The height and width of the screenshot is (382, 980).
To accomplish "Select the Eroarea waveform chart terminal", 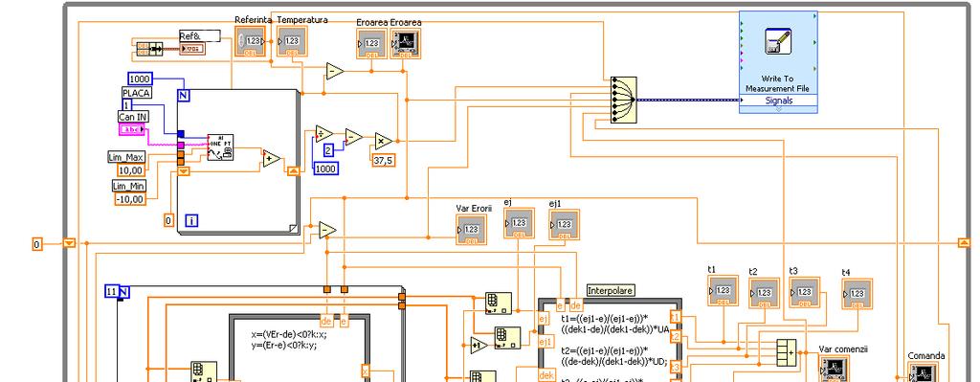I will pyautogui.click(x=405, y=44).
